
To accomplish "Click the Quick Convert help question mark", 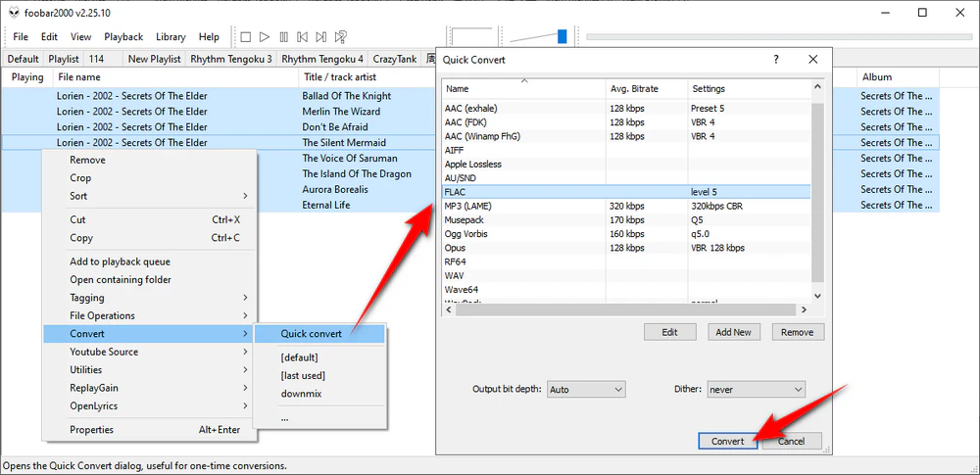I will [x=776, y=60].
